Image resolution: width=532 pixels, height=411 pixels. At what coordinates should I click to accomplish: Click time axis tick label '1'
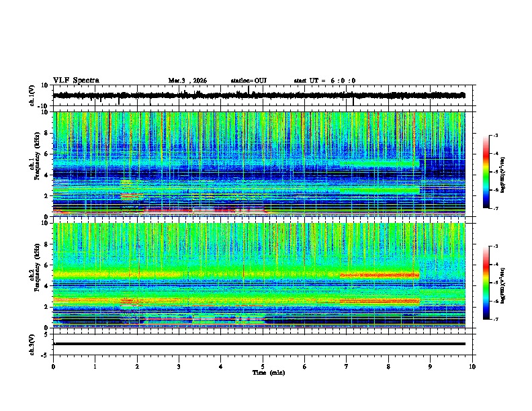click(95, 367)
